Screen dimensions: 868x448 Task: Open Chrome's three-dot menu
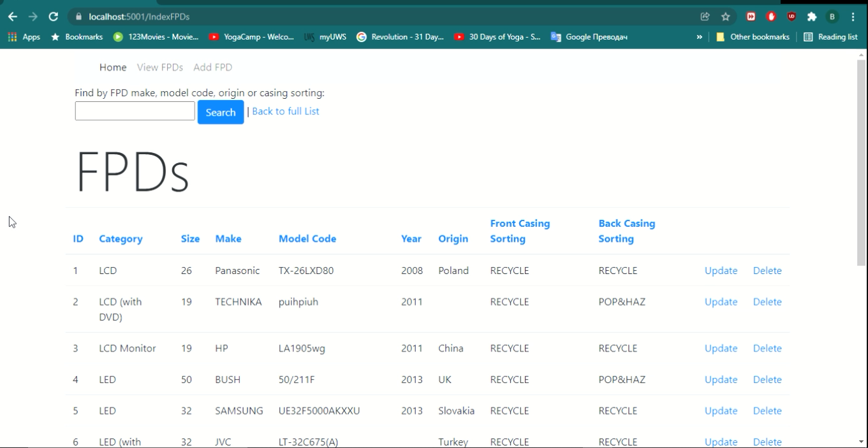coord(853,17)
